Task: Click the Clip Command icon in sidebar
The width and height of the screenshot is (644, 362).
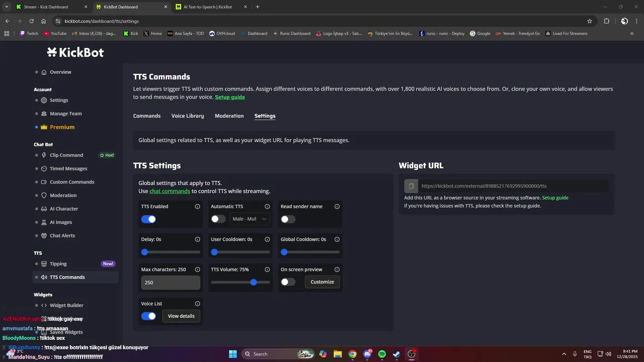Action: (x=44, y=155)
